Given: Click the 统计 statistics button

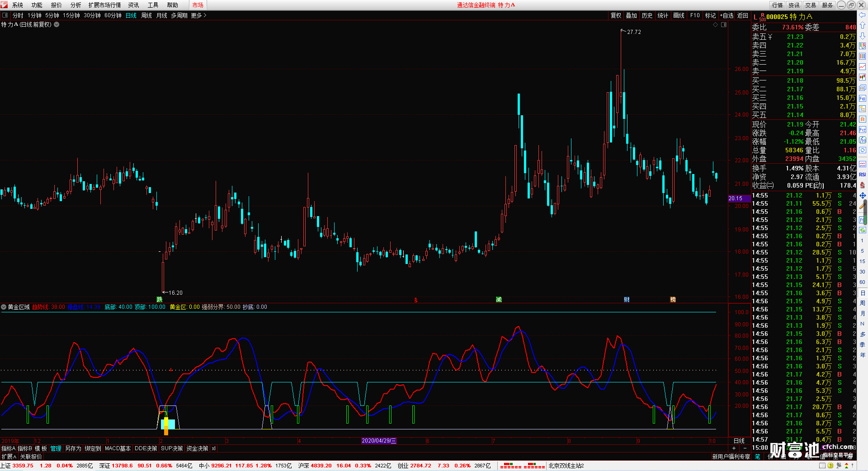Looking at the screenshot, I should point(663,15).
